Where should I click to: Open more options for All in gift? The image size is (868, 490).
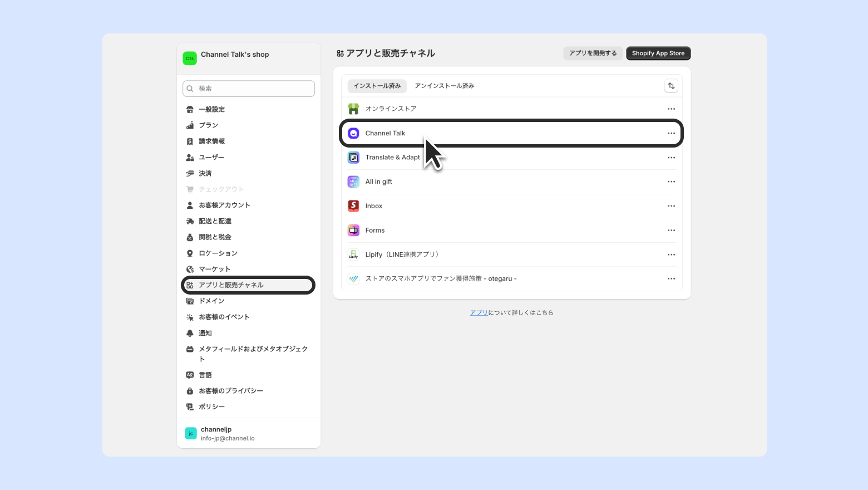pyautogui.click(x=671, y=182)
